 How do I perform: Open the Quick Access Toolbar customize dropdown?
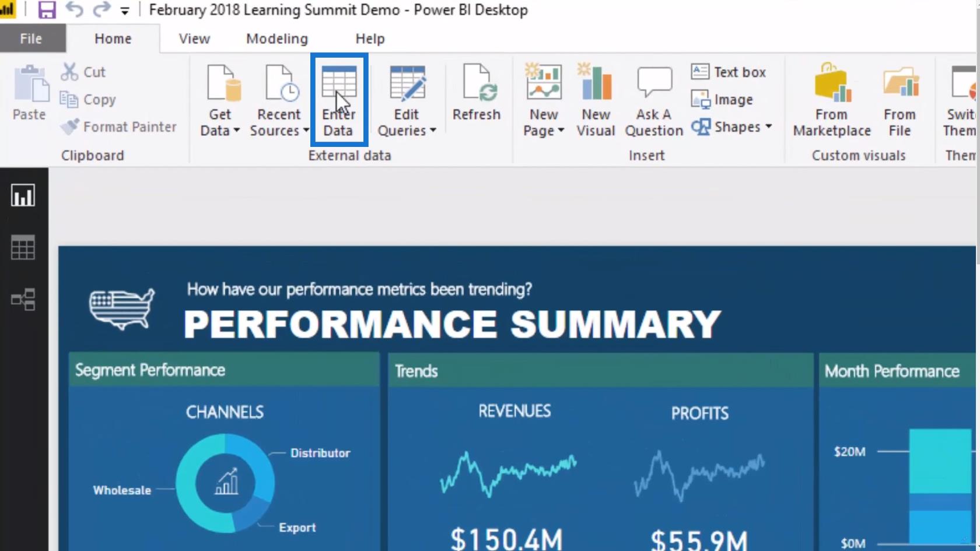(125, 10)
